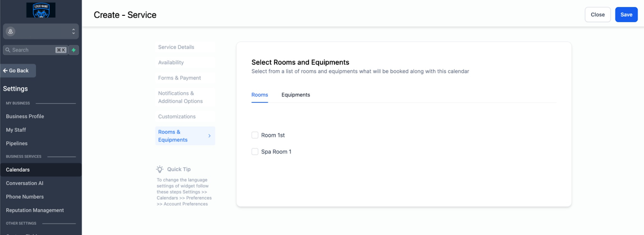Focus the sidebar Search field

point(35,50)
